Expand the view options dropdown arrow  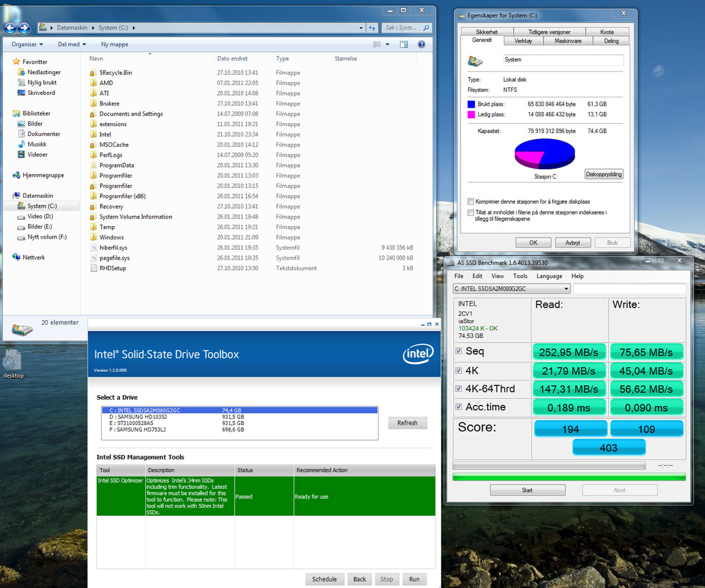[388, 44]
